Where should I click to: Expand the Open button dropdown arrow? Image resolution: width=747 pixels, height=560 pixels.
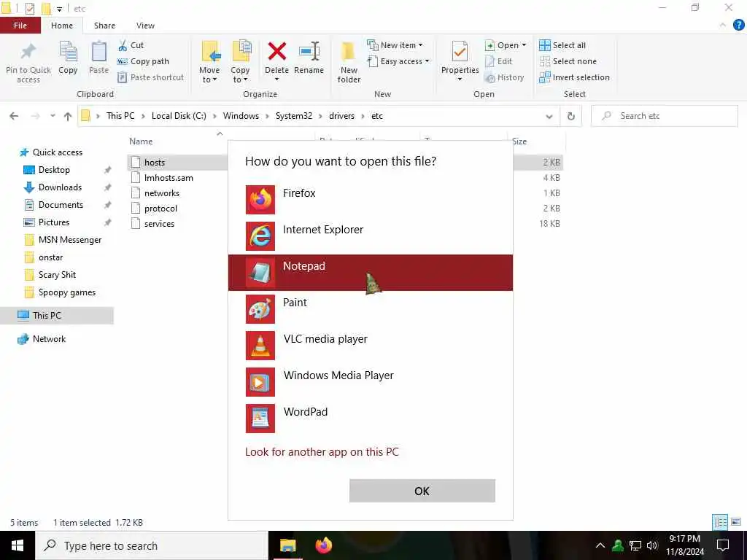pyautogui.click(x=524, y=45)
